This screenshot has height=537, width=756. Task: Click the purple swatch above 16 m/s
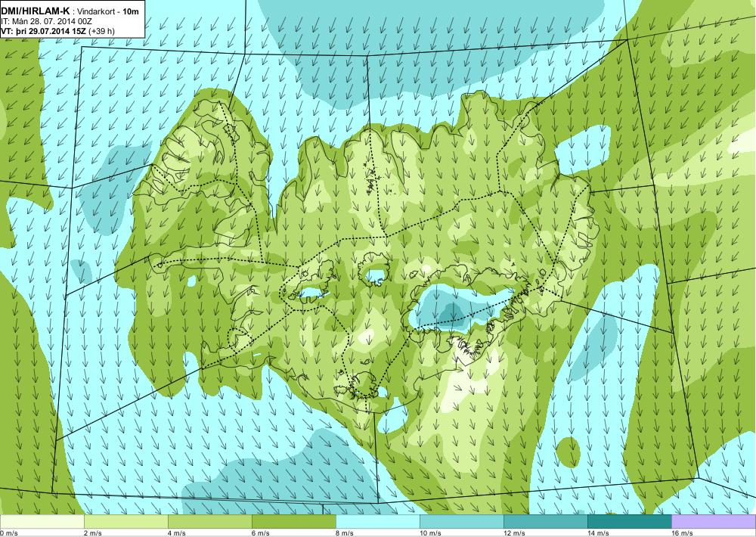(714, 522)
